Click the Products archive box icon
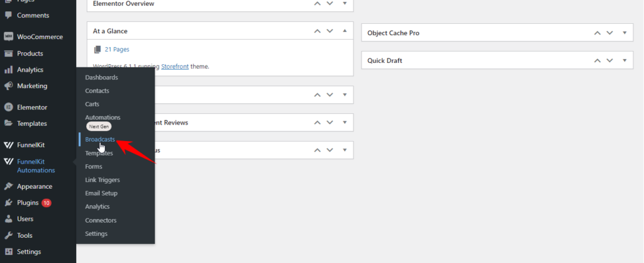This screenshot has height=263, width=644. click(8, 53)
